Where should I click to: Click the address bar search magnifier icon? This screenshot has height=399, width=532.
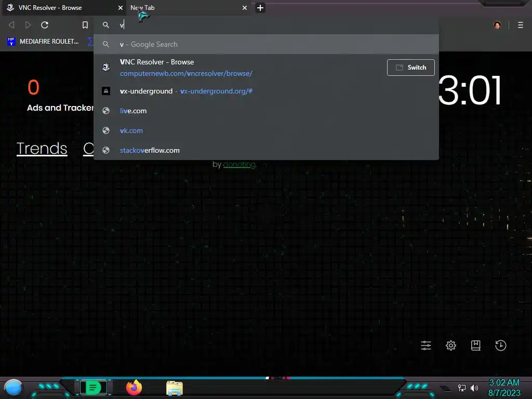tap(106, 25)
